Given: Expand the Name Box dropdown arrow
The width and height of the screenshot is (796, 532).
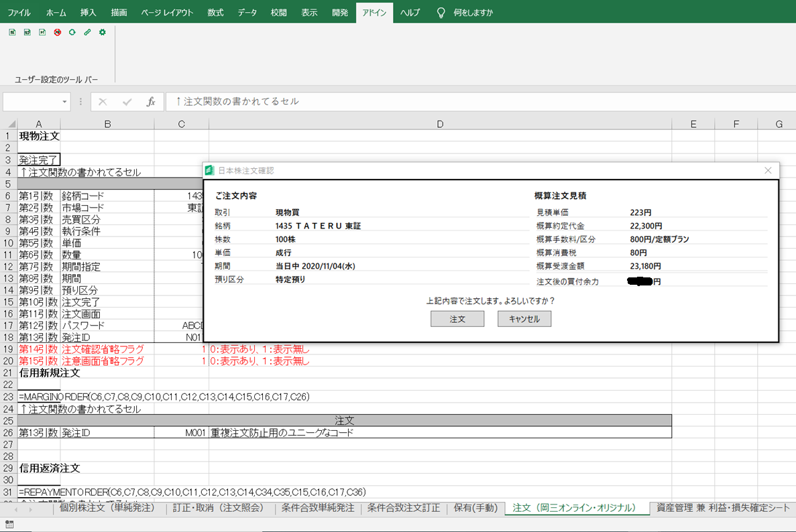Looking at the screenshot, I should pyautogui.click(x=65, y=102).
